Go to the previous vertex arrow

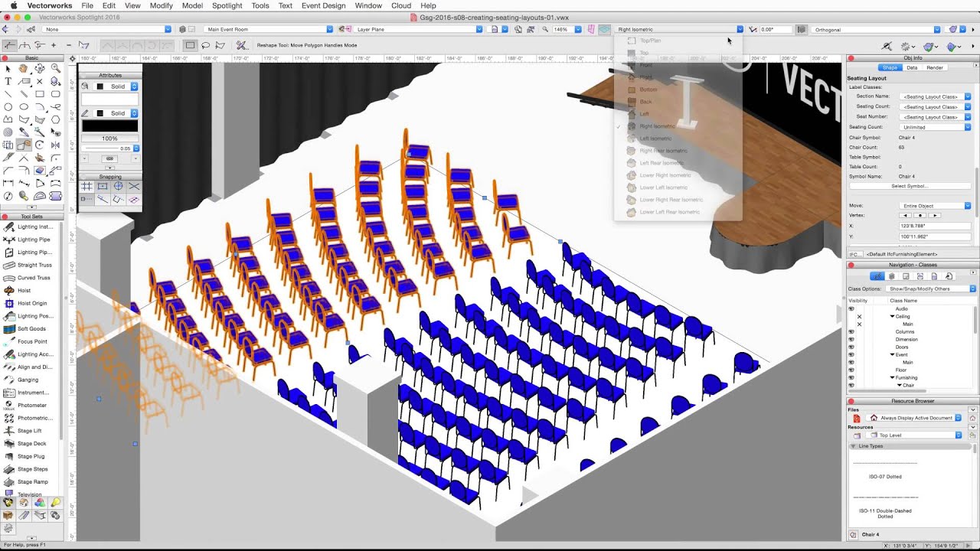906,215
